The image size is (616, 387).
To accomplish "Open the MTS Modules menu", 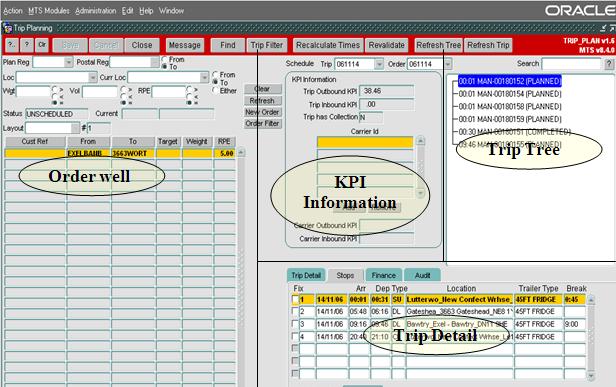I will tap(49, 11).
